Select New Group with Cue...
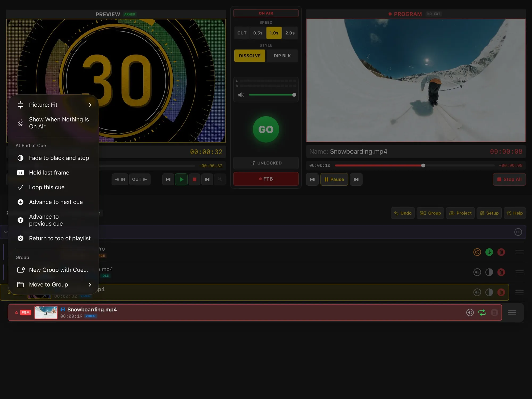532x399 pixels. pos(53,270)
